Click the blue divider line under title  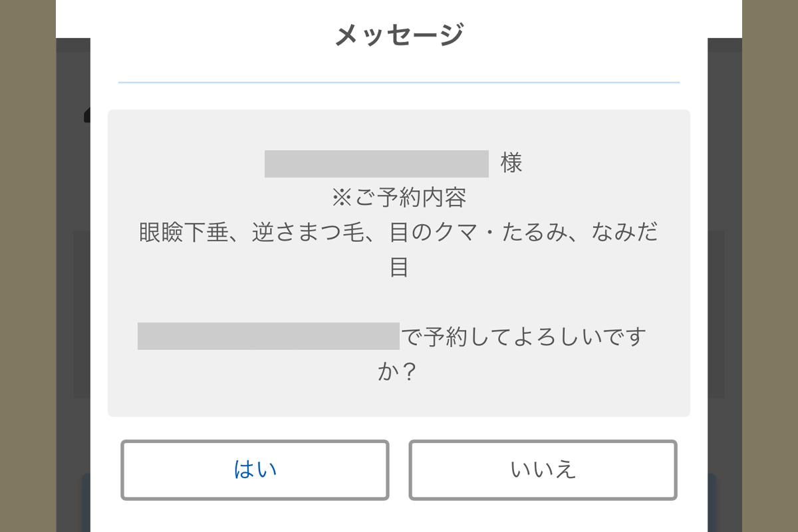coord(398,82)
